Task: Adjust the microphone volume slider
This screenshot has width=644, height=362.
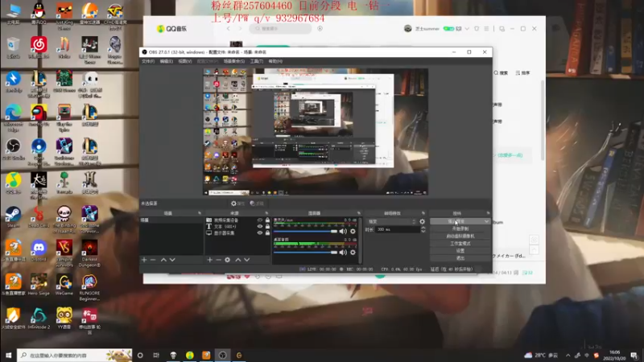Action: pyautogui.click(x=305, y=232)
